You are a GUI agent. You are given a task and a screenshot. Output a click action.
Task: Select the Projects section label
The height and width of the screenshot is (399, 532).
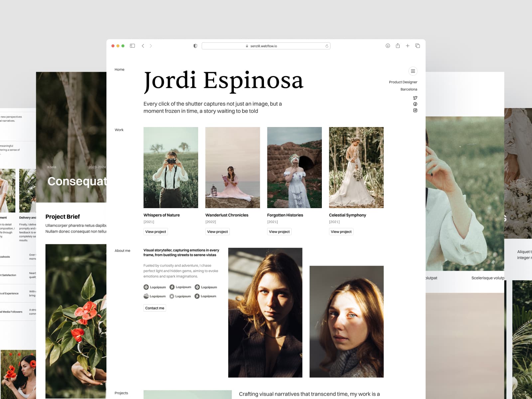click(121, 393)
